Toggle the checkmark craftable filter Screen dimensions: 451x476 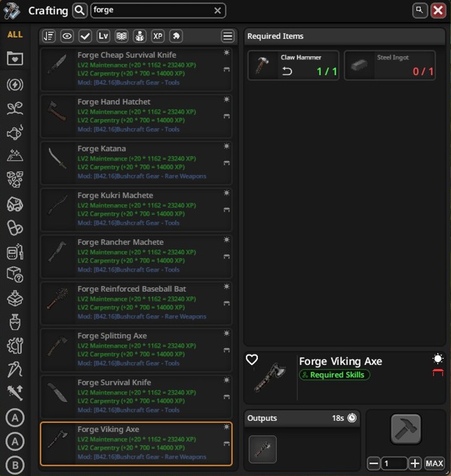(85, 36)
